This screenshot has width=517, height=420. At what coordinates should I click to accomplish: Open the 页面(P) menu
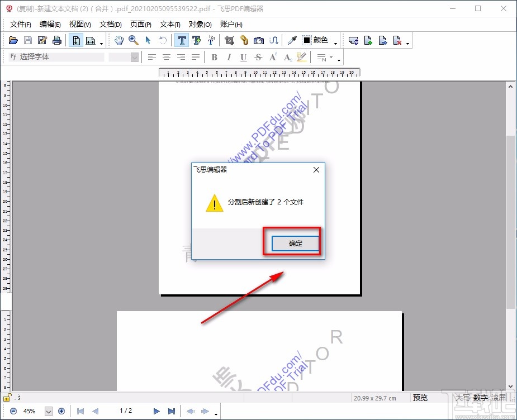click(140, 25)
